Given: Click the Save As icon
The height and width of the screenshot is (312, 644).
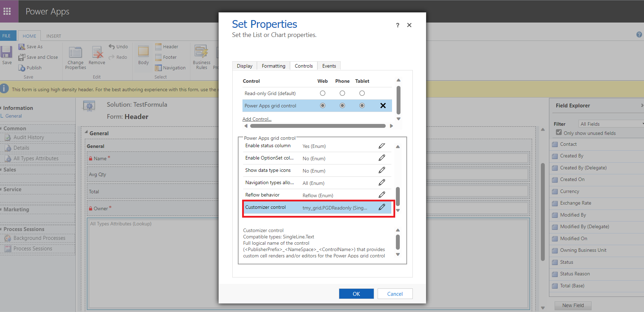Looking at the screenshot, I should tap(22, 46).
